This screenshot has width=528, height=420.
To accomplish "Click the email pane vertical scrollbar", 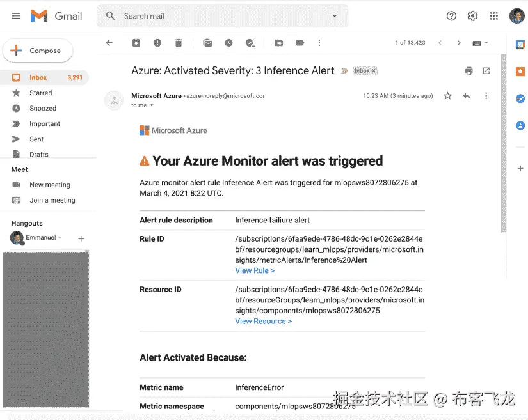I will 504,143.
